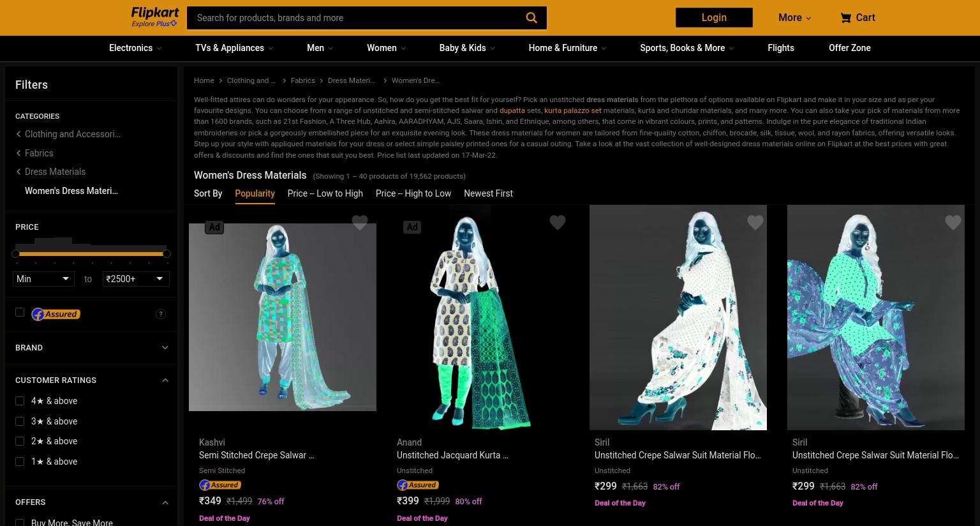Screen dimensions: 980x526
Task: Check the 3★ & above rating filter
Action: click(x=20, y=421)
